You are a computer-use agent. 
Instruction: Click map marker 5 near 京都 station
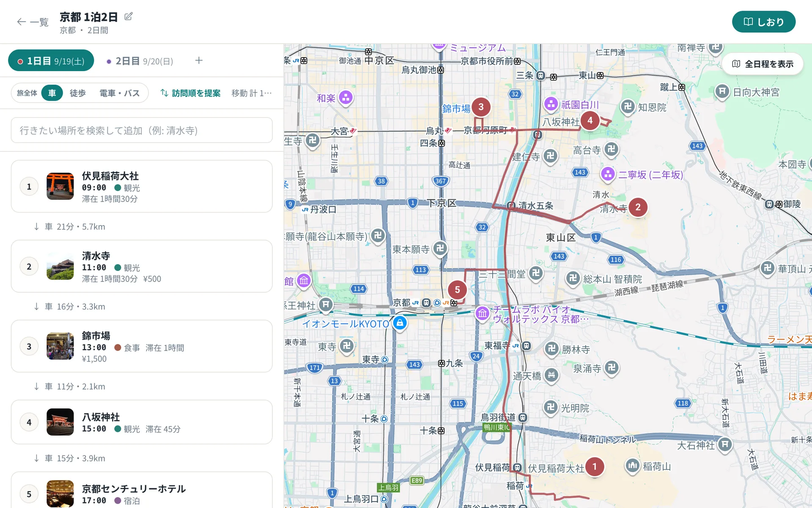[457, 290]
